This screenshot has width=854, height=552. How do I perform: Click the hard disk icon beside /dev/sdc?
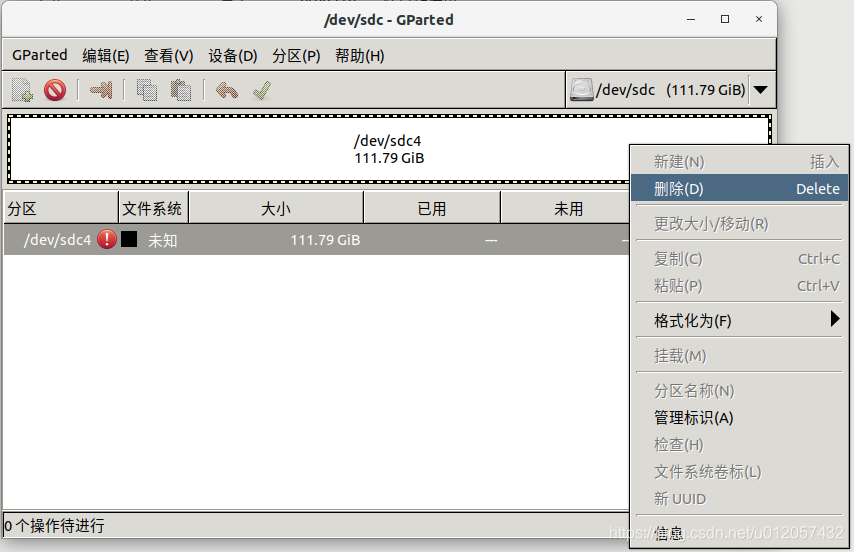coord(582,90)
